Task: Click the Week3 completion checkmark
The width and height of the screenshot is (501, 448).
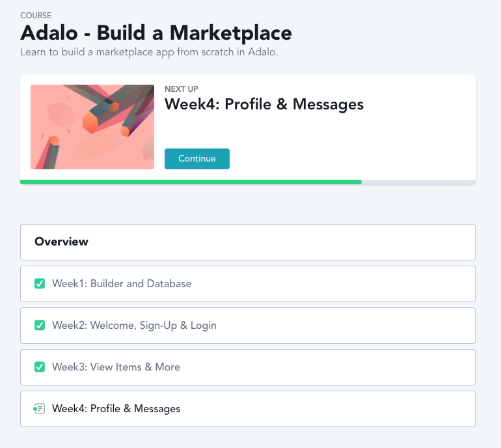Action: pos(39,367)
